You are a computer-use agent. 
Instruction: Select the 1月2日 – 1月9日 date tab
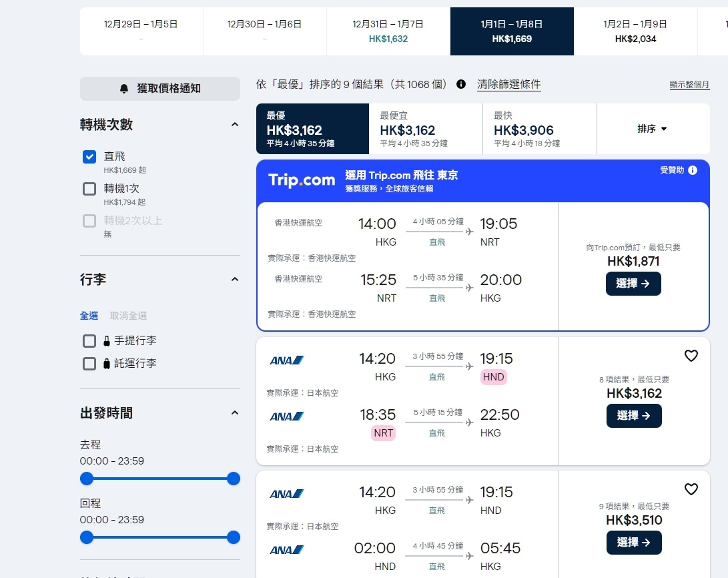click(635, 31)
